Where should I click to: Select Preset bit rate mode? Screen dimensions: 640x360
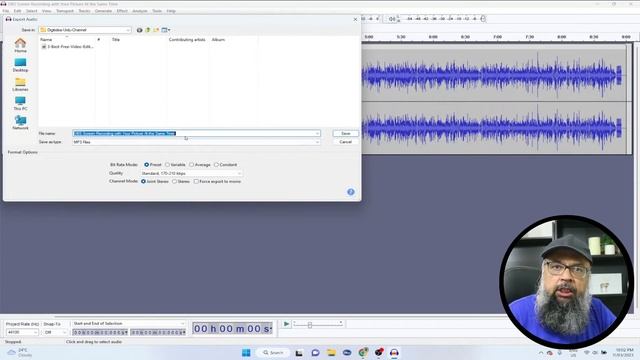147,164
